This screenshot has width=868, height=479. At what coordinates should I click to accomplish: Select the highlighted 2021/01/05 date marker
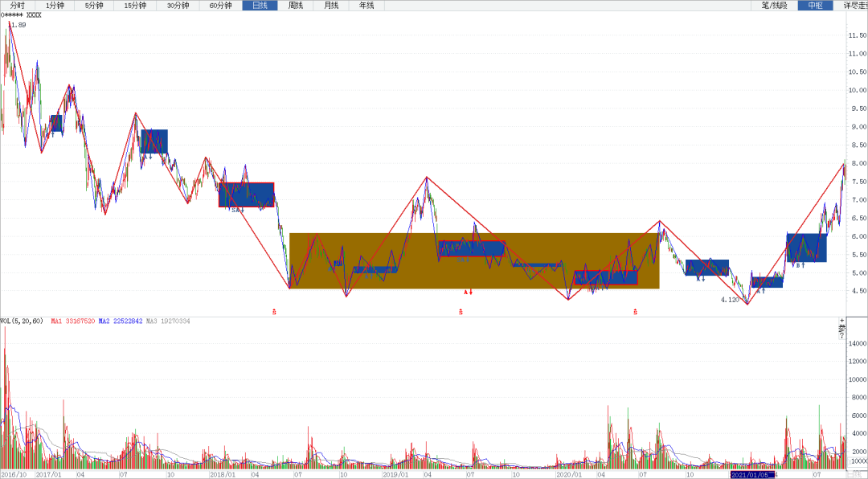(751, 475)
